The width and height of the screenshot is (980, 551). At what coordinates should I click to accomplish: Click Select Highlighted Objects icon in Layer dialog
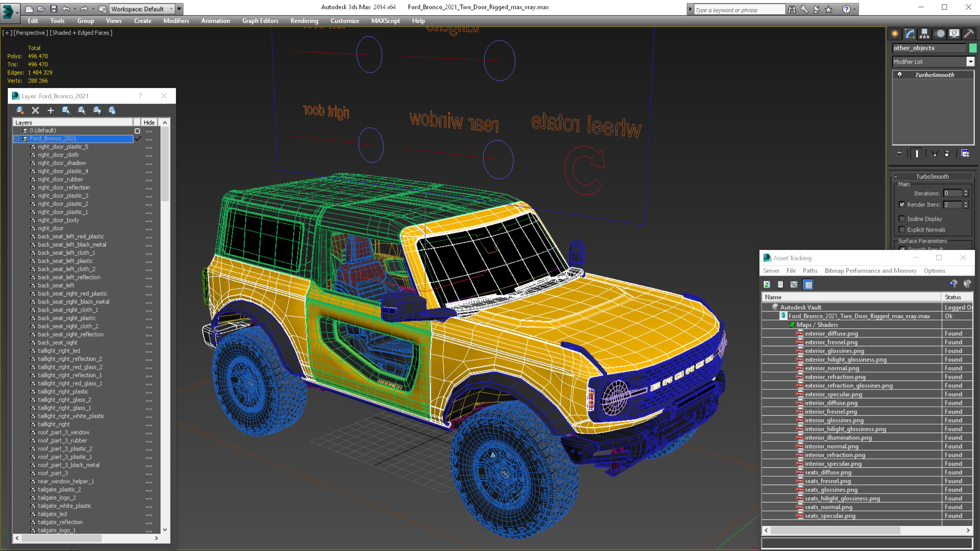(x=66, y=110)
